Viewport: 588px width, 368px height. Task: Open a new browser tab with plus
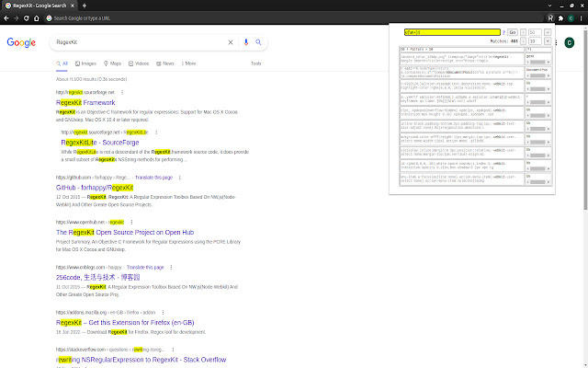click(x=84, y=6)
